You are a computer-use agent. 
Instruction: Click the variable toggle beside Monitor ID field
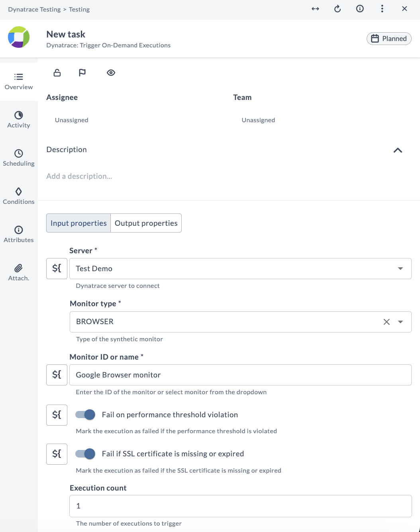pyautogui.click(x=57, y=375)
